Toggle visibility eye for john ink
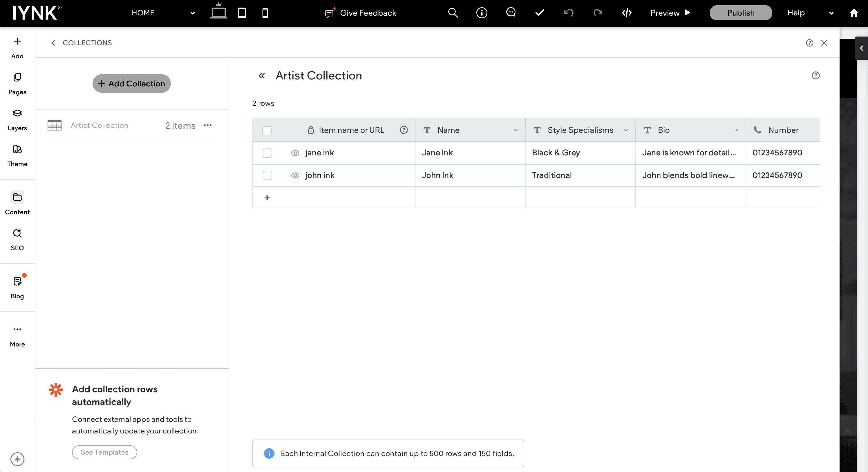The image size is (868, 472). pyautogui.click(x=295, y=175)
